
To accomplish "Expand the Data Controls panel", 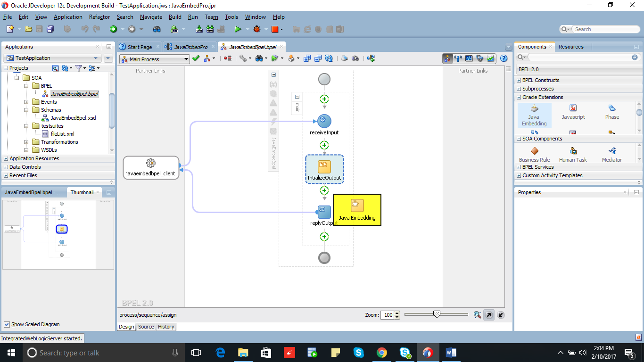I will [x=6, y=167].
